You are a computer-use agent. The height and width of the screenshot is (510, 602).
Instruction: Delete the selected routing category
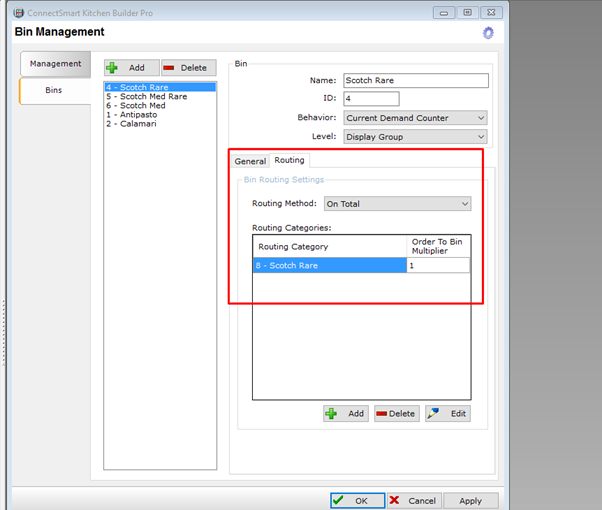pos(397,413)
